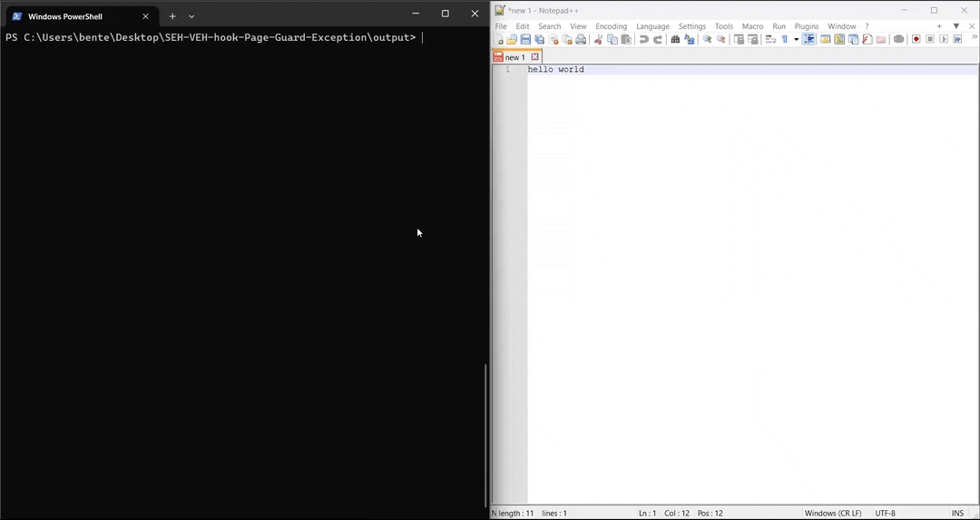
Task: Open the Document Map panel icon
Action: pyautogui.click(x=838, y=39)
